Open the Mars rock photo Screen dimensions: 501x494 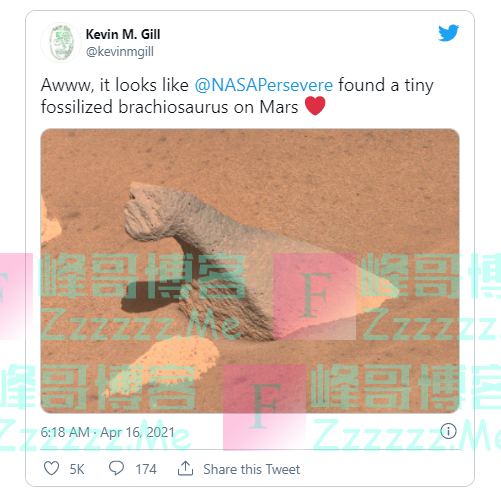click(x=250, y=271)
